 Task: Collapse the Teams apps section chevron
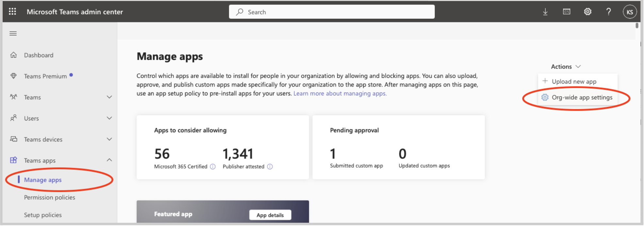pos(109,160)
